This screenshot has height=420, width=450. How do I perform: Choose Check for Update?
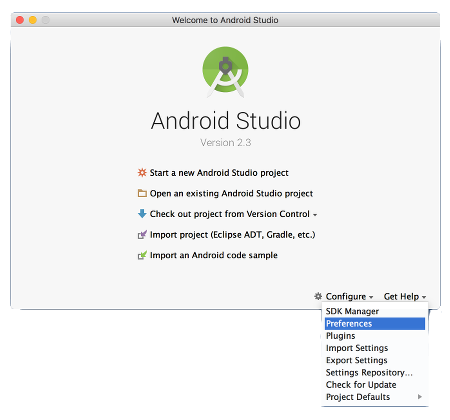click(x=375, y=385)
